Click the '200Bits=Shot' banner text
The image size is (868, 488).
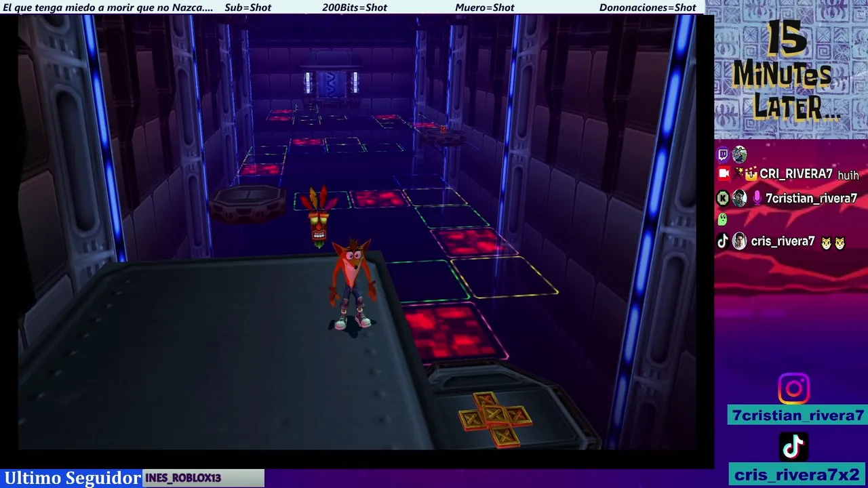(355, 7)
